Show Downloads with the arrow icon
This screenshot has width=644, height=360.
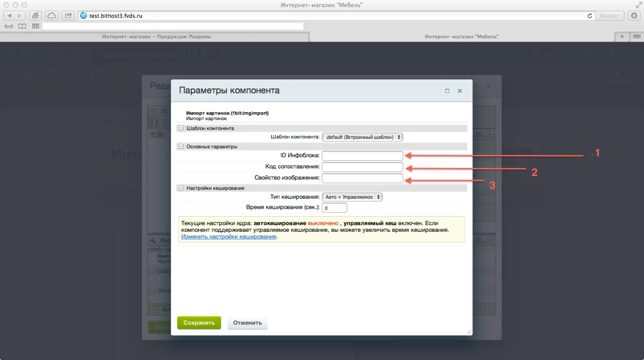(634, 16)
